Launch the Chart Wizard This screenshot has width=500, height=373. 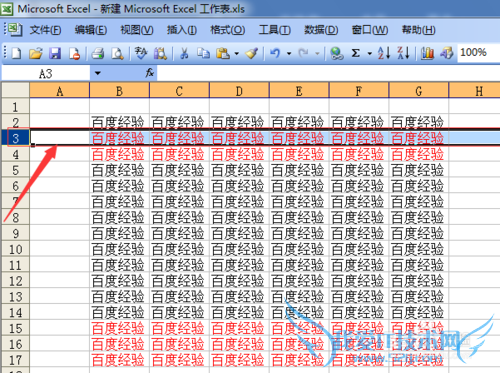[x=427, y=53]
